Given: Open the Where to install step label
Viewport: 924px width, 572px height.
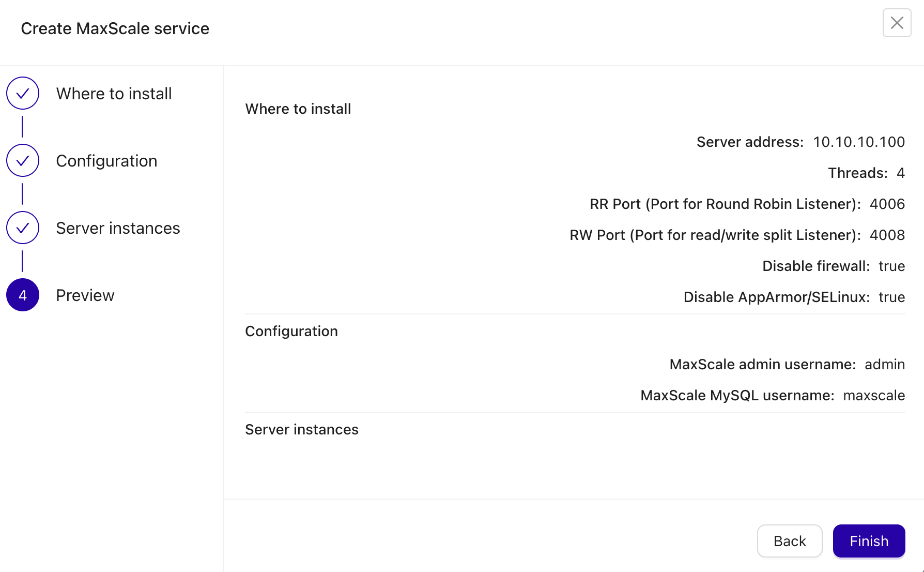Looking at the screenshot, I should tap(114, 93).
